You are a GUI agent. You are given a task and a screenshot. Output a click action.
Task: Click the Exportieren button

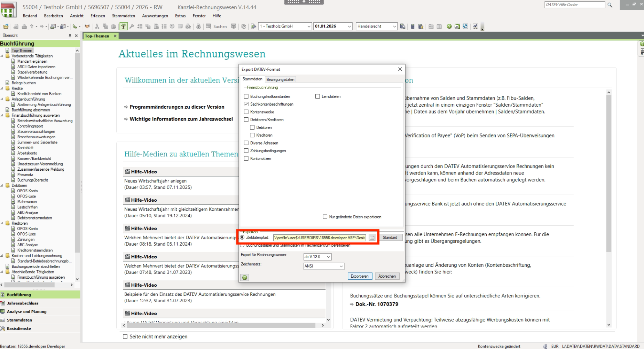click(360, 276)
